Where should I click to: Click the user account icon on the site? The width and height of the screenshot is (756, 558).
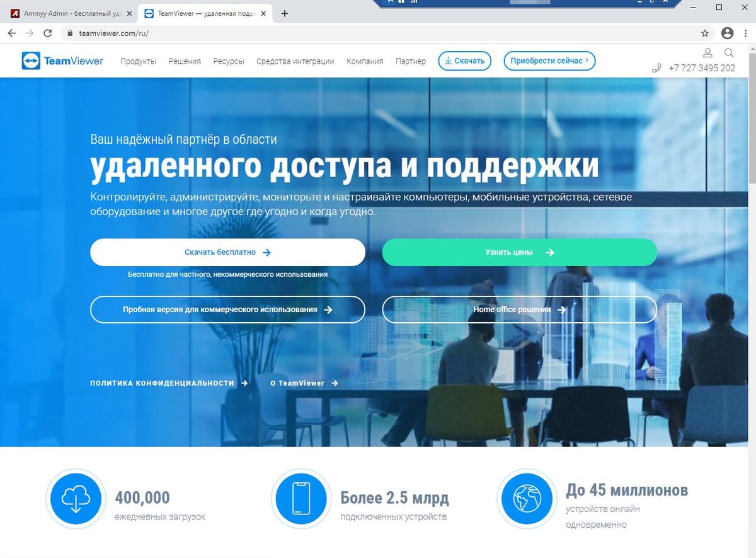click(x=707, y=53)
